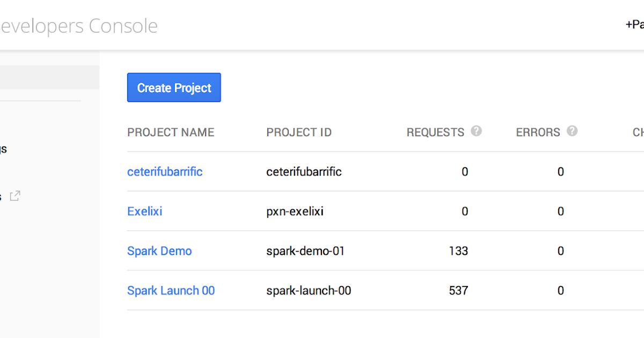Sort by the PROJECT ID column header
The width and height of the screenshot is (644, 338).
[299, 131]
